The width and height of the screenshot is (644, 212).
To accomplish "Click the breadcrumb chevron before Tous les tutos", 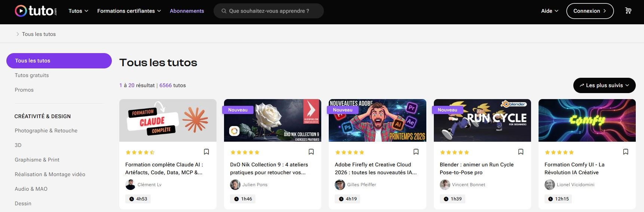I will 18,34.
